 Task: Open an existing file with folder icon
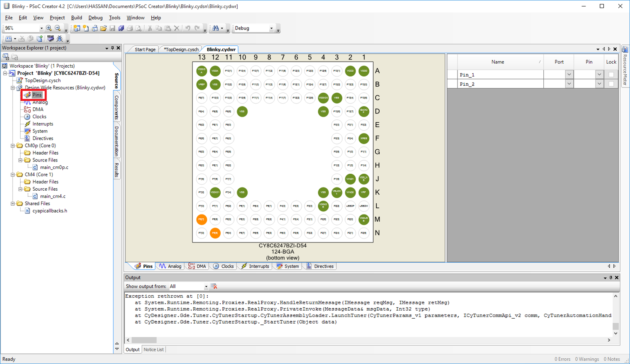click(103, 28)
